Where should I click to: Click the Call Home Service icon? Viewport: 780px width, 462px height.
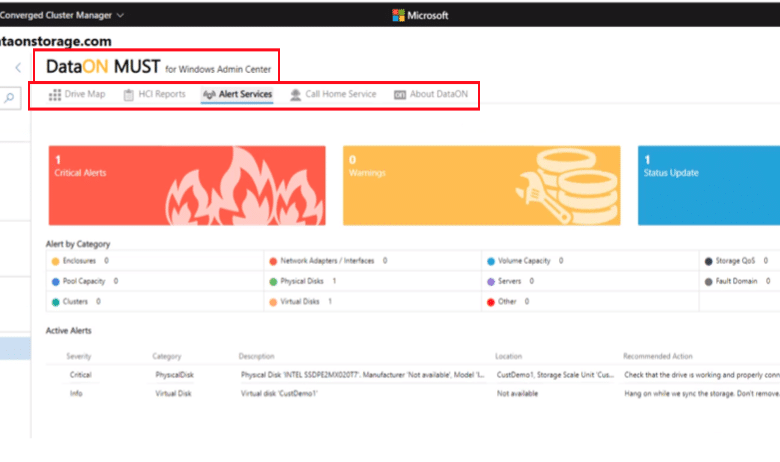pyautogui.click(x=295, y=94)
